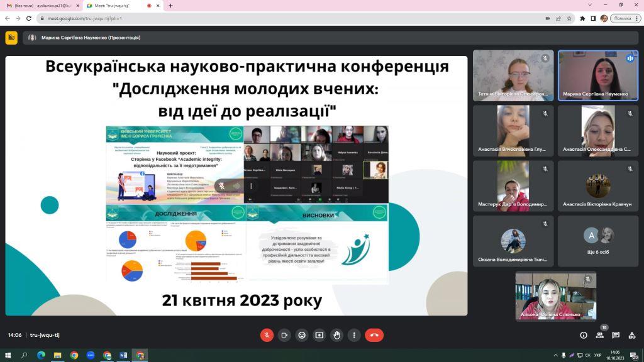
Task: Open the three-dot more options menu
Action: [x=354, y=335]
